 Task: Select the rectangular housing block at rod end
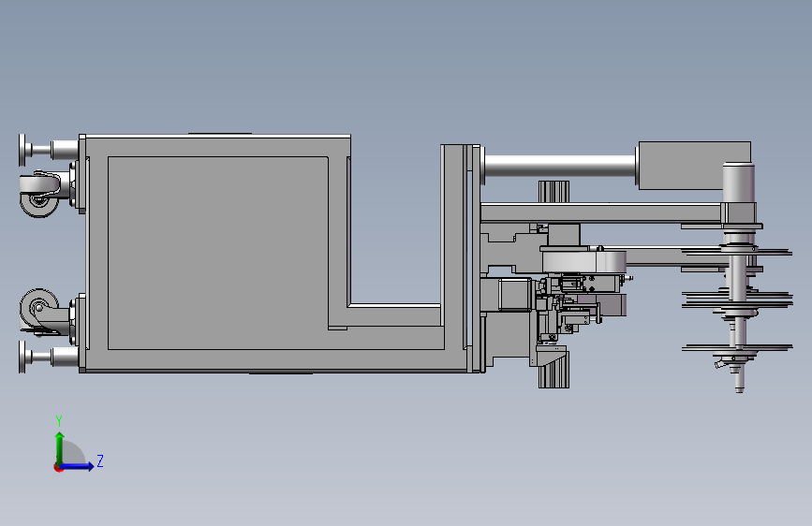point(694,165)
